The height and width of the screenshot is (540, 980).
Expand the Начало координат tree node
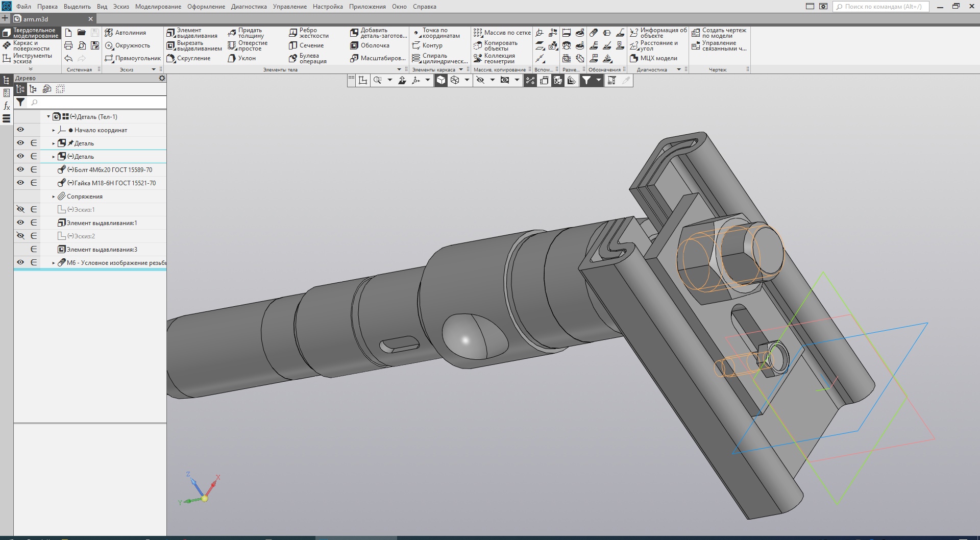(x=54, y=130)
